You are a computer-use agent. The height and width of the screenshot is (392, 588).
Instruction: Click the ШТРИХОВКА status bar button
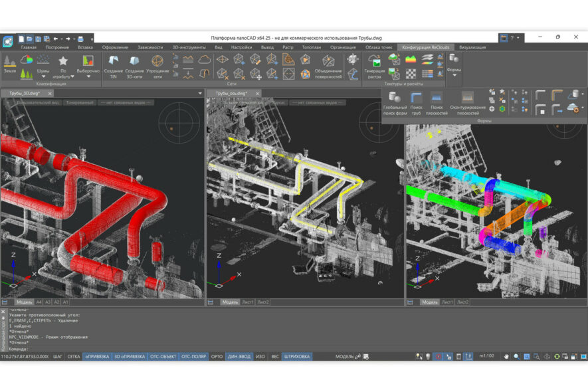pyautogui.click(x=297, y=357)
